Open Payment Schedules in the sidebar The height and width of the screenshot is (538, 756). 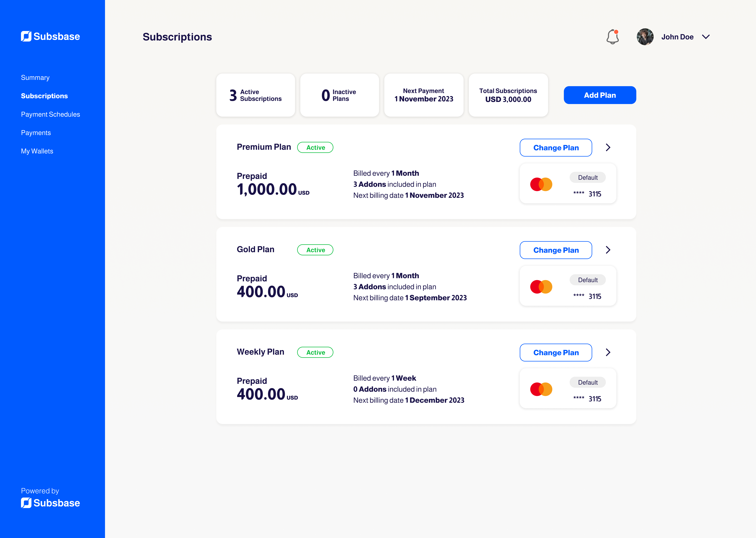pos(50,114)
